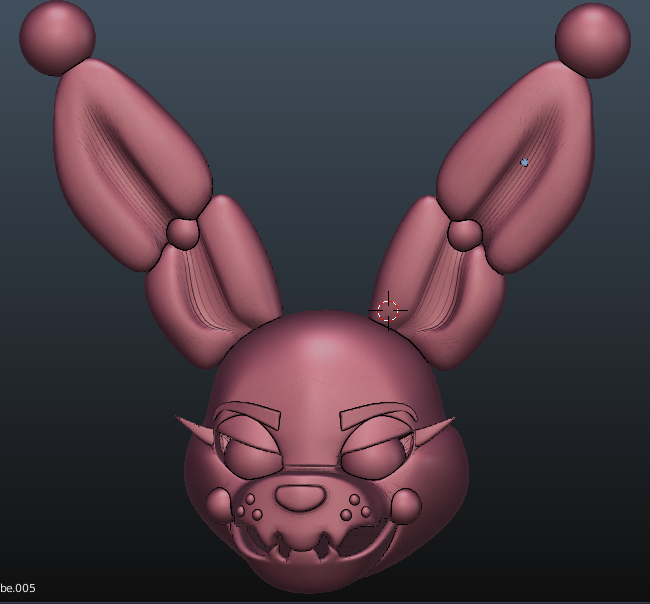
Task: Click the 3D cursor crosshair in viewport
Action: coord(388,310)
